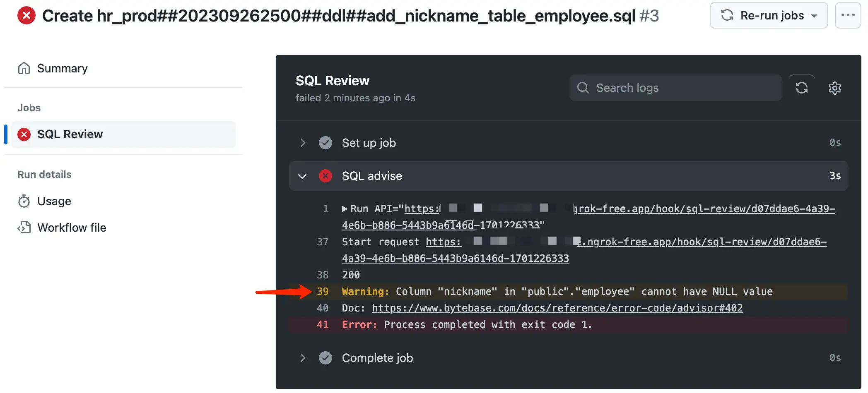The width and height of the screenshot is (868, 393).
Task: Click the 'failed 2 minutes ago in 4s' text
Action: coord(355,98)
